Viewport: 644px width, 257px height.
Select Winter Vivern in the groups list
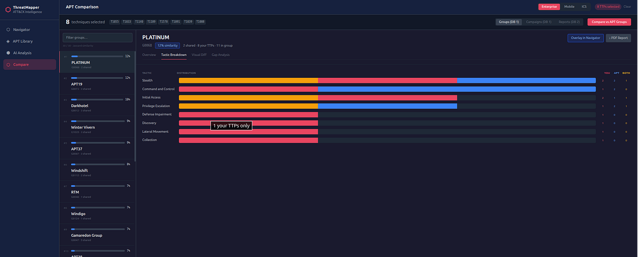tap(97, 127)
